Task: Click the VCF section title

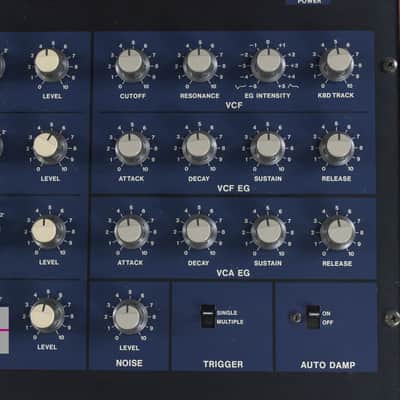Action: point(234,106)
